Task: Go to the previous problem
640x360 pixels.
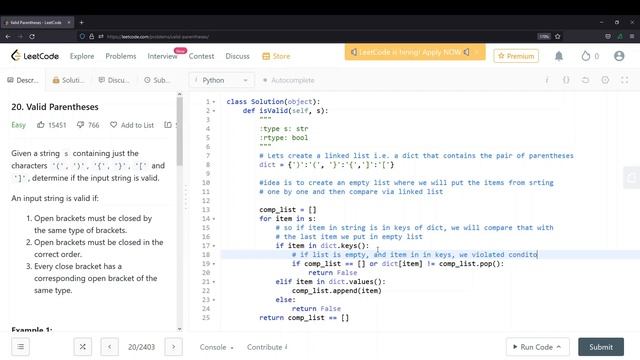Action: pyautogui.click(x=109, y=347)
